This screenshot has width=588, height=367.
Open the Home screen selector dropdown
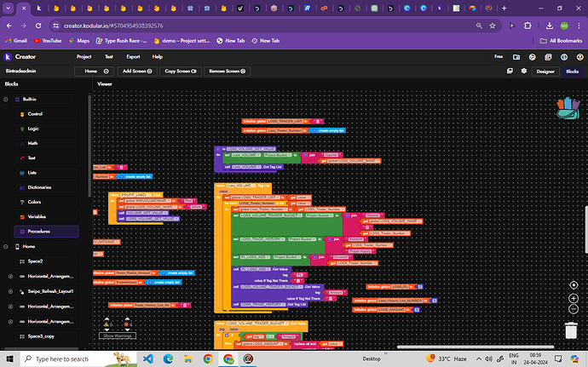click(x=90, y=72)
